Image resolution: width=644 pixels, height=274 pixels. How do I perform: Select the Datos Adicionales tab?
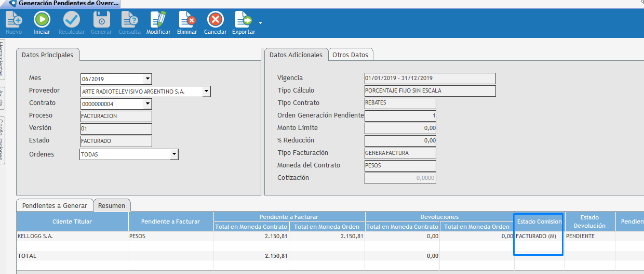tap(296, 55)
